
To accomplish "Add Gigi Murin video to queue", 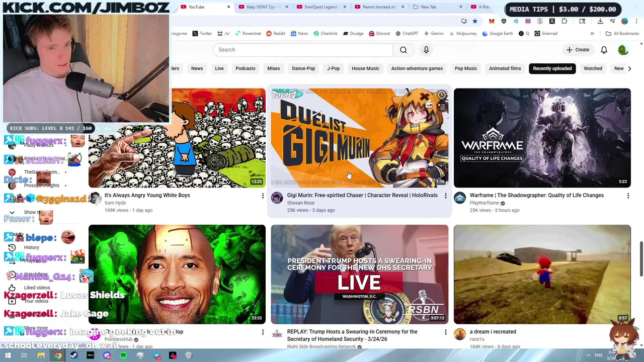I will click(x=441, y=107).
